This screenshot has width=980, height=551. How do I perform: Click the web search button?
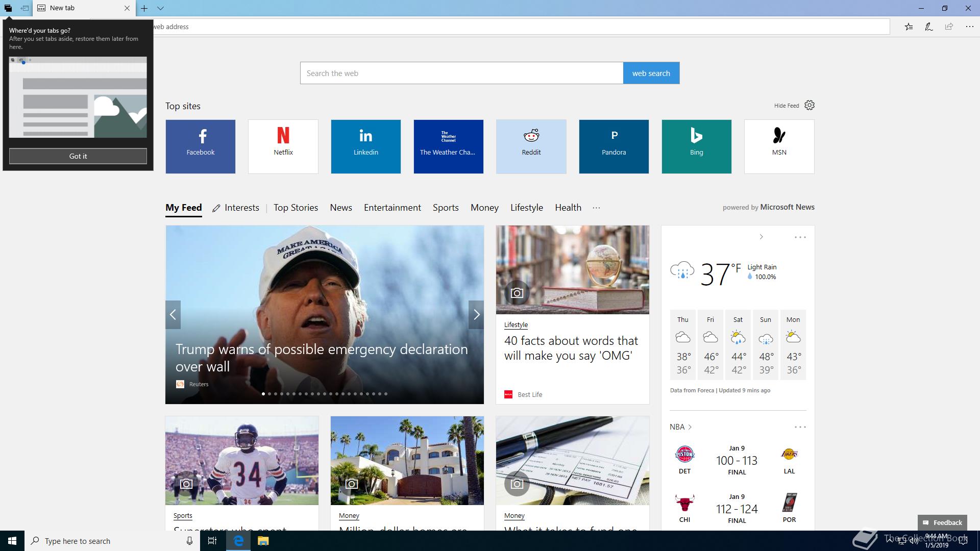click(651, 73)
